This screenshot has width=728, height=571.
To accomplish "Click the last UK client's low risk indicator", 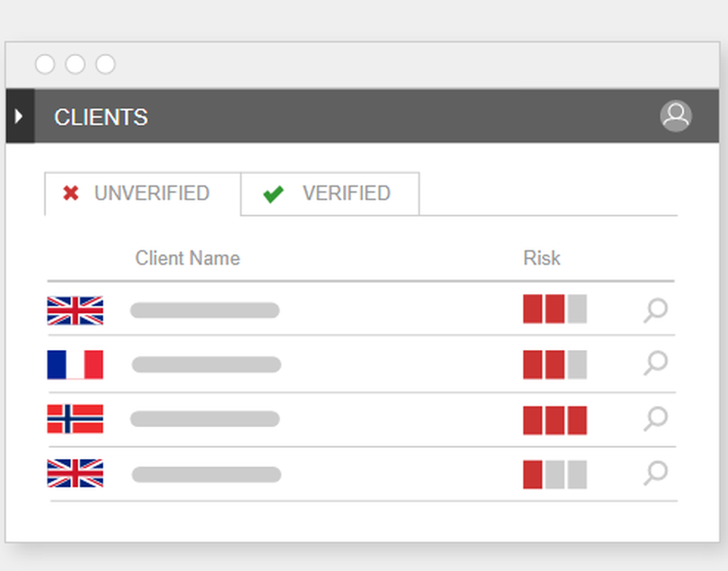I will tap(555, 474).
